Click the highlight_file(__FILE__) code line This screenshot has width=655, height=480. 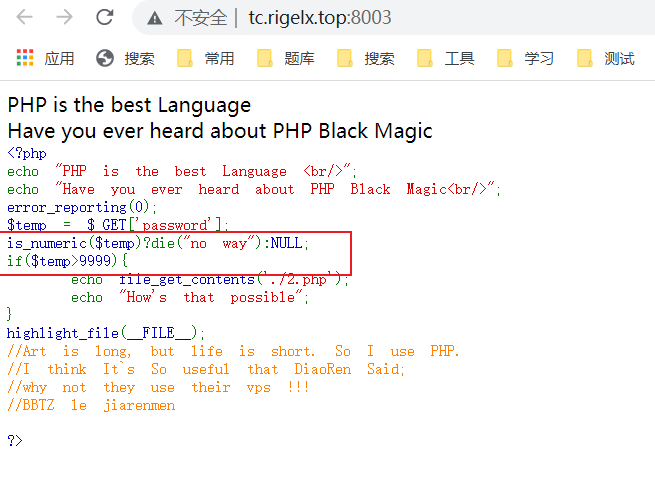point(106,333)
